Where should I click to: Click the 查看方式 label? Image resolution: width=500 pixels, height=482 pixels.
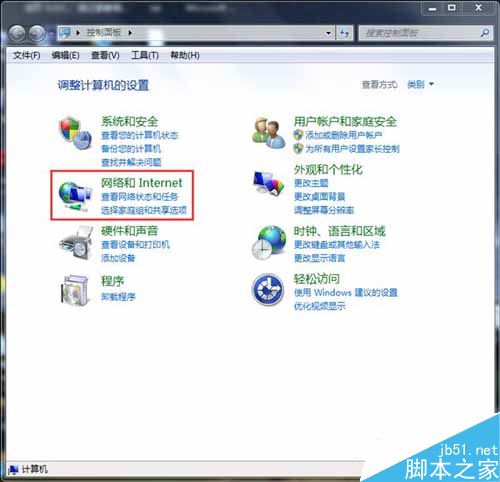coord(379,85)
